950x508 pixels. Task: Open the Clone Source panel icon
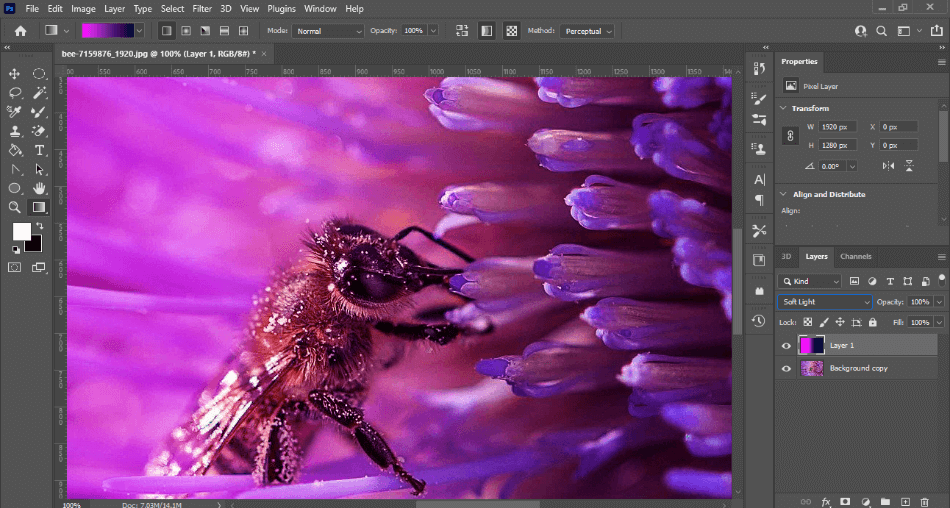pos(759,147)
